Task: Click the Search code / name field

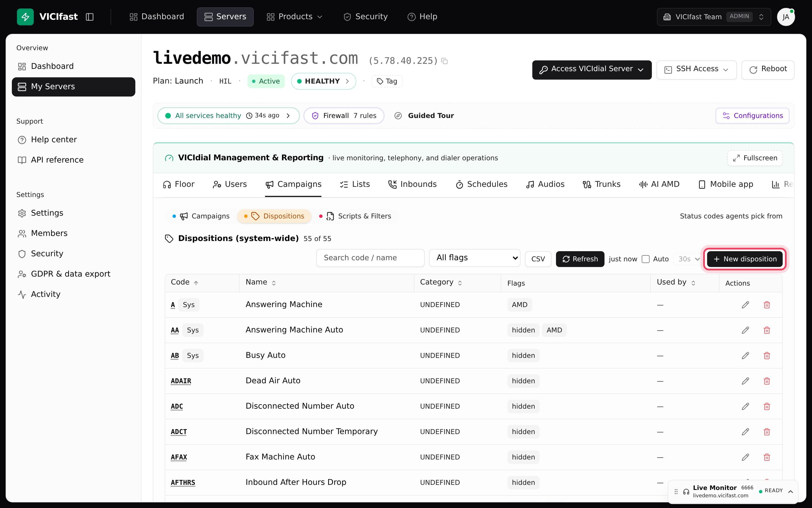Action: coord(370,258)
